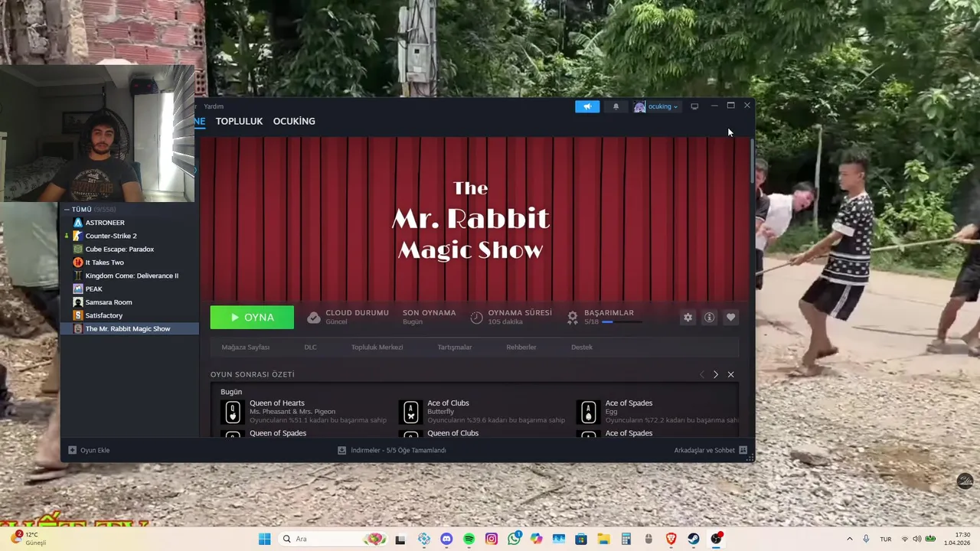This screenshot has width=980, height=551.
Task: Go to previous post-game summary page
Action: click(x=701, y=374)
